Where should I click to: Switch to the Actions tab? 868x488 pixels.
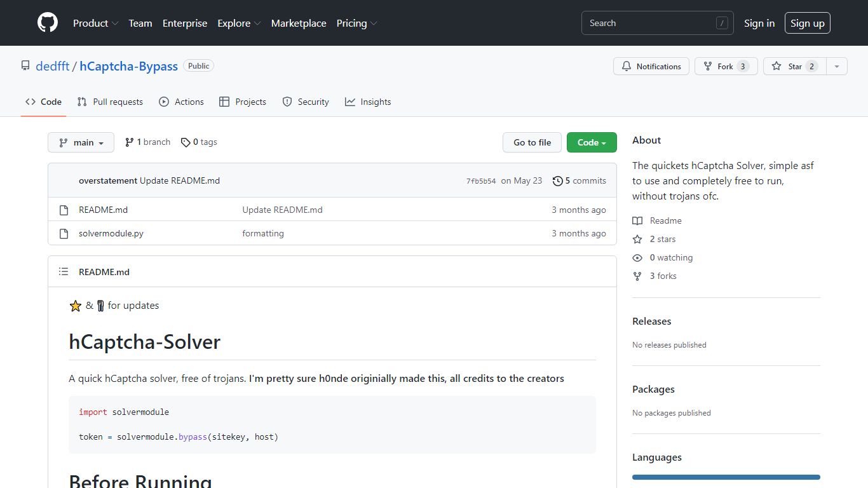(182, 102)
